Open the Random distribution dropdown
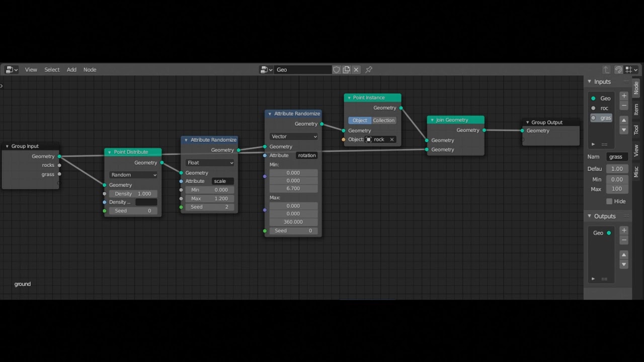The height and width of the screenshot is (362, 644). (133, 175)
